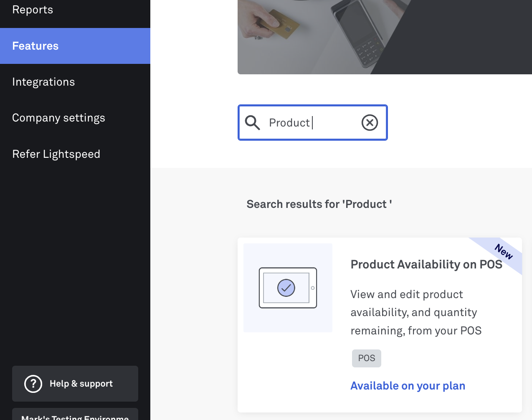Screen dimensions: 532x420
Task: Click the magnifying glass search icon
Action: point(253,123)
